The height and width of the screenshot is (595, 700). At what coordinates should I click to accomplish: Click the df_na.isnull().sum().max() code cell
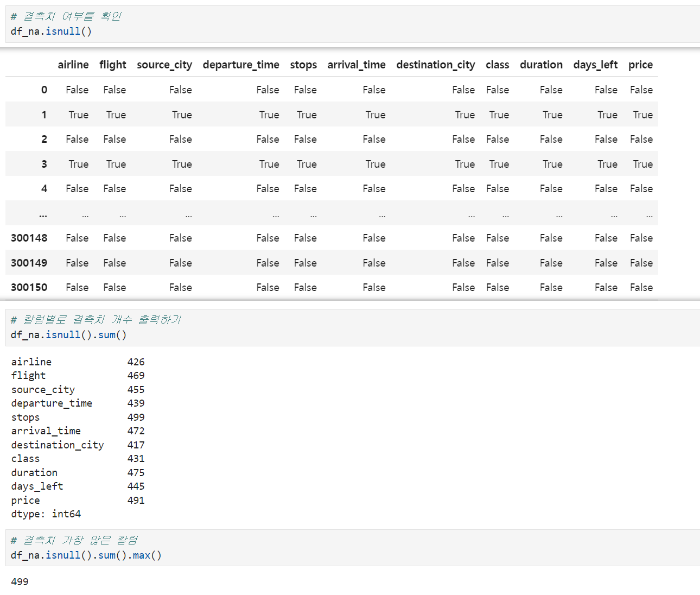tap(353, 548)
